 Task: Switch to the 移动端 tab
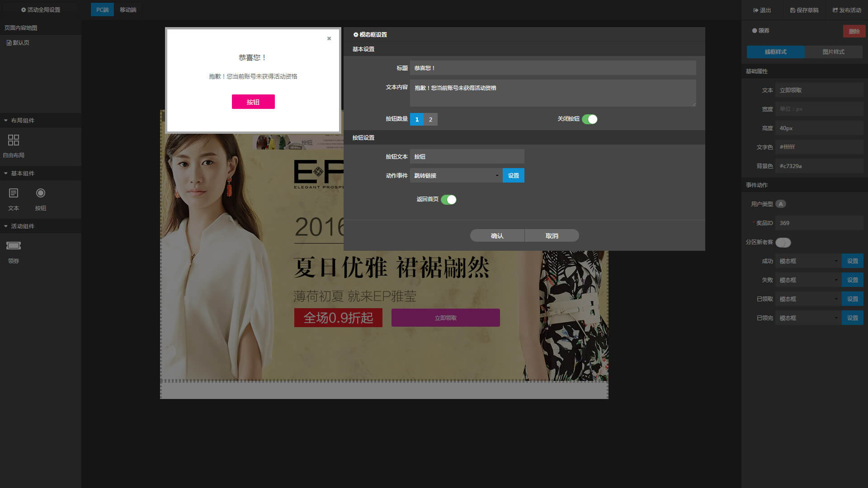pos(128,9)
